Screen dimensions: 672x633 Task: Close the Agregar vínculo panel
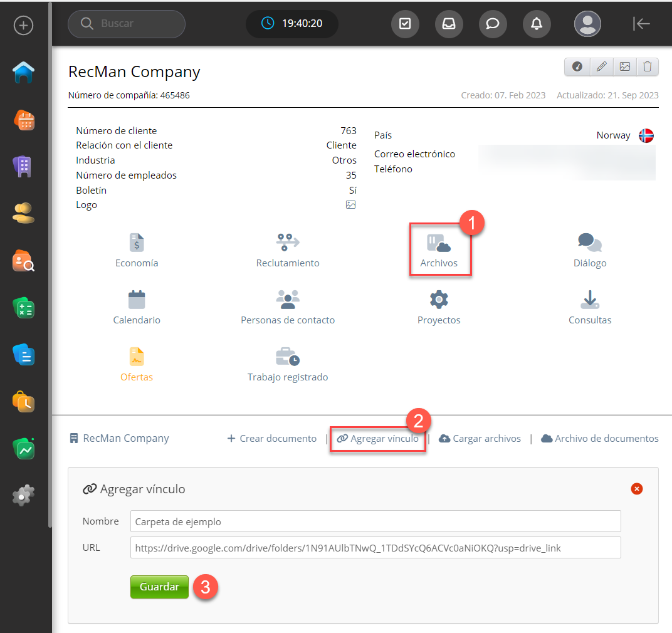coord(637,489)
